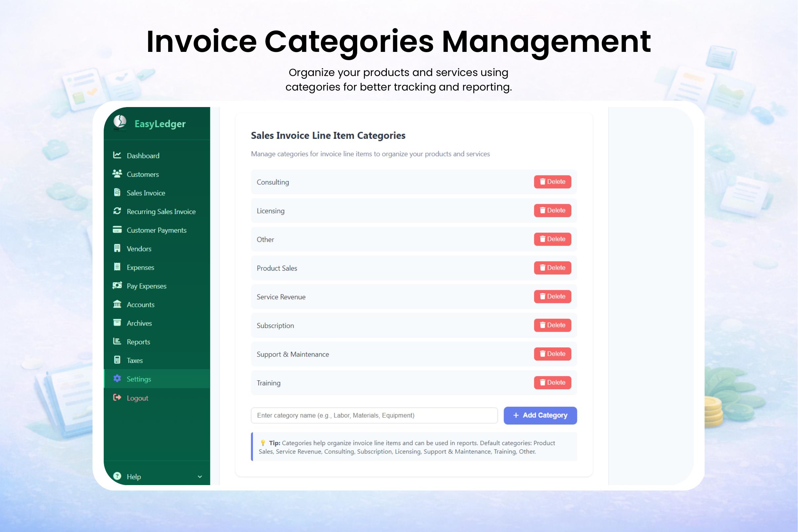This screenshot has height=532, width=798.
Task: Click the EasyLedger logo icon
Action: pos(120,123)
